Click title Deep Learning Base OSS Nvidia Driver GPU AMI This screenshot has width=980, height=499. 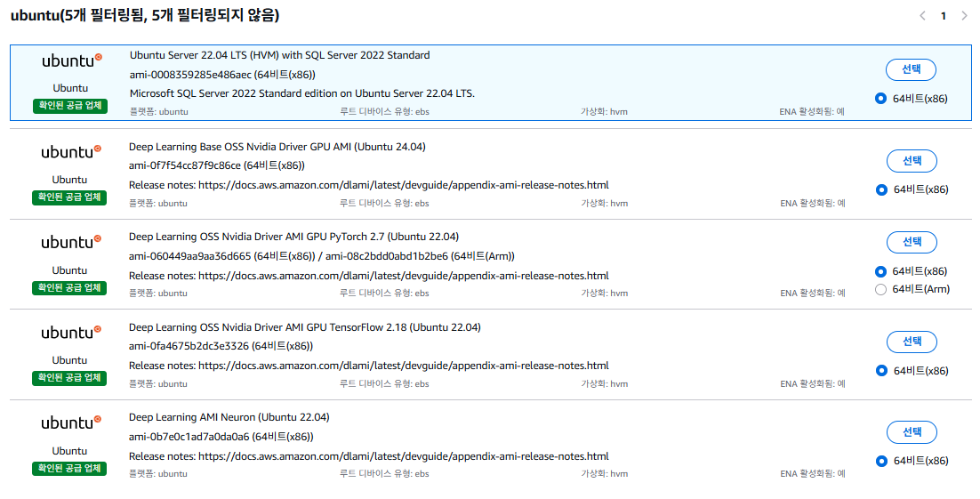point(277,147)
